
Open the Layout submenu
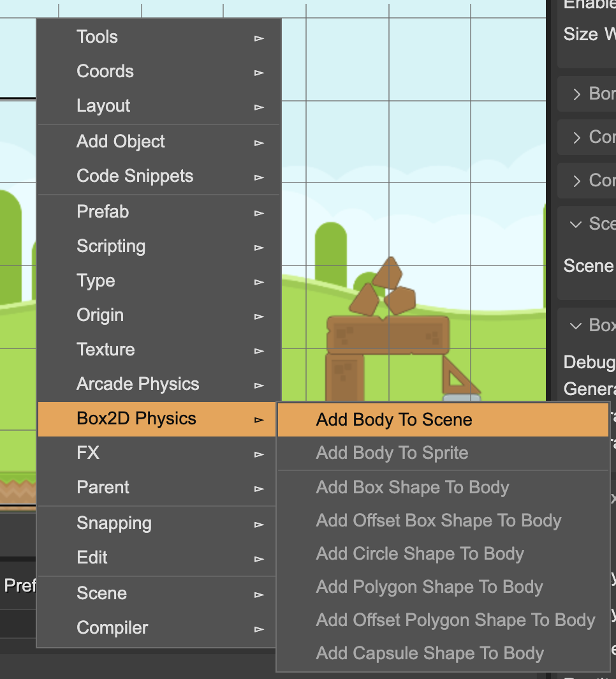(159, 106)
